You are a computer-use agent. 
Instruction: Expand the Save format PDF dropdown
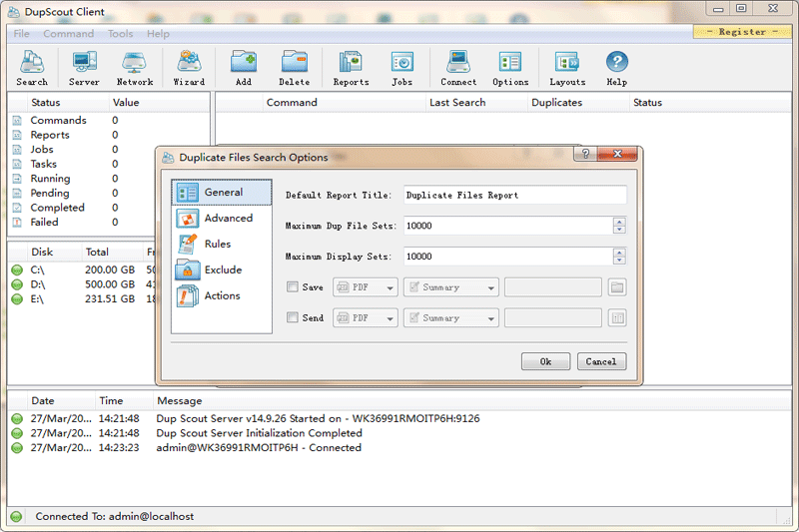(x=366, y=287)
